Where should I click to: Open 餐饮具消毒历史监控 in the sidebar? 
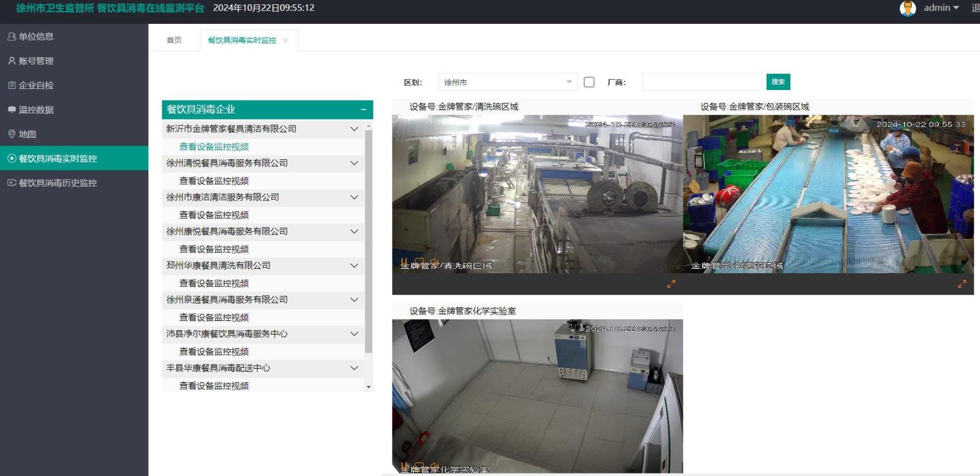coord(73,183)
